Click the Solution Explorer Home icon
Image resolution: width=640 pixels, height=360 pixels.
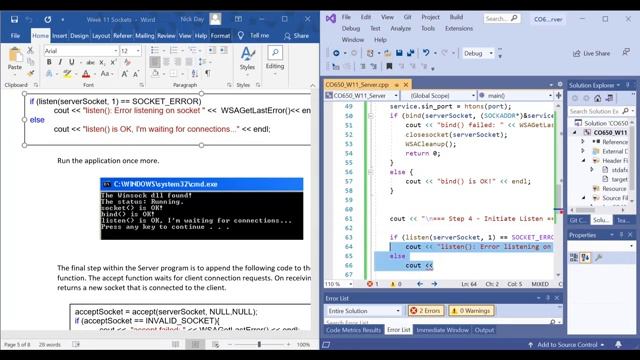click(598, 98)
